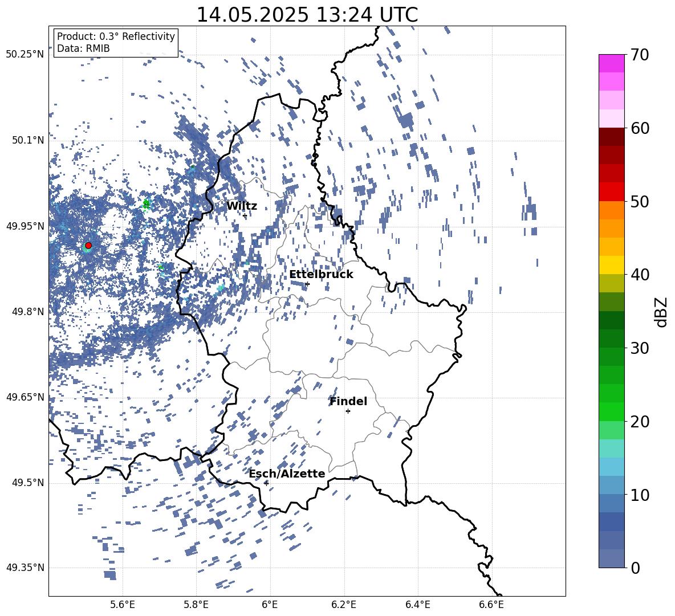Screen dimensions: 675x616
Task: Click the 50.25°N latitude label
Action: pyautogui.click(x=25, y=55)
